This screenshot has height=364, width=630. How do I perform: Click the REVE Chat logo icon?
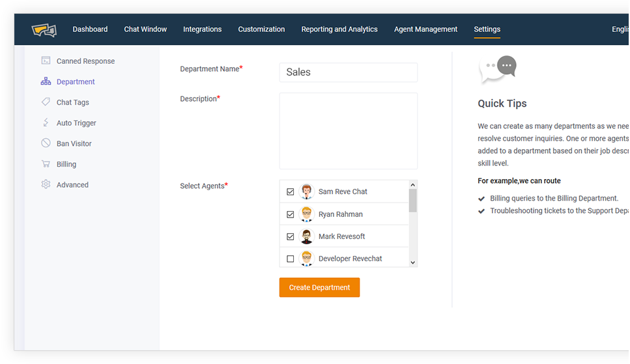tap(44, 30)
